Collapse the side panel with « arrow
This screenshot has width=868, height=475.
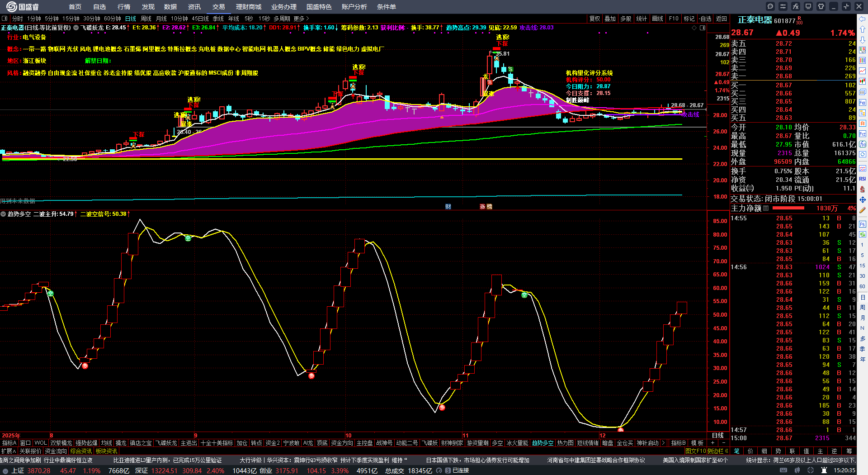(726, 451)
